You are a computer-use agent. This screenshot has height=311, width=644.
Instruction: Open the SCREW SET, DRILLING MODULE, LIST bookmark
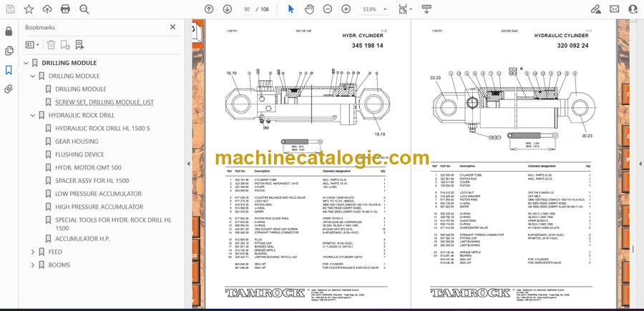104,102
